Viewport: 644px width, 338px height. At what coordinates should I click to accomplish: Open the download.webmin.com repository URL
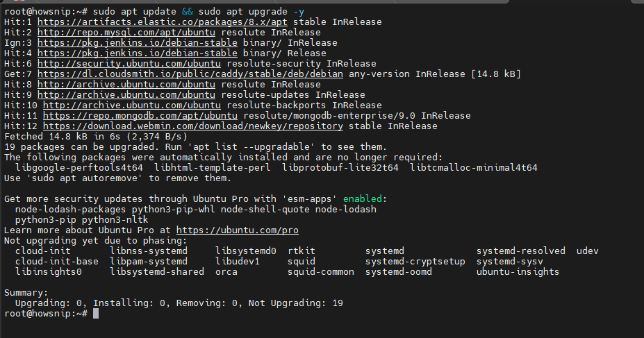(193, 126)
